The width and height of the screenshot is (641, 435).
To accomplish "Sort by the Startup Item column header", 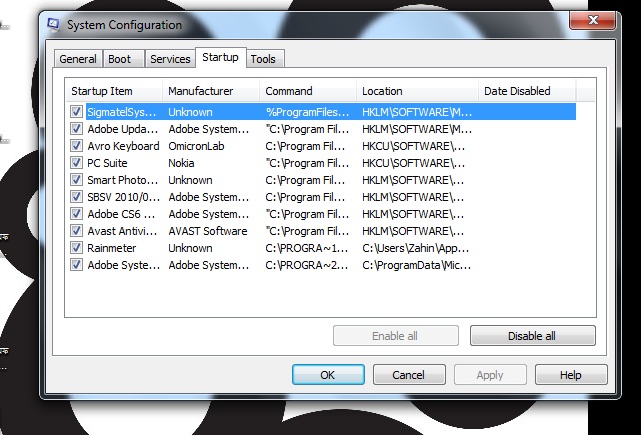I will (114, 91).
